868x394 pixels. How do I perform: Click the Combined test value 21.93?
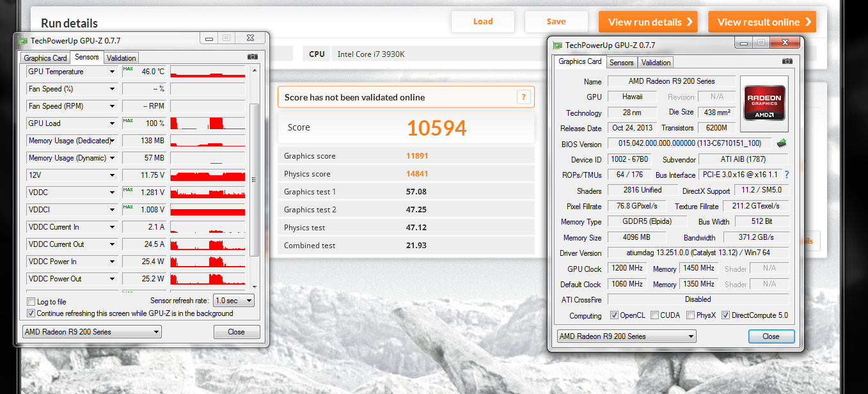pos(416,245)
